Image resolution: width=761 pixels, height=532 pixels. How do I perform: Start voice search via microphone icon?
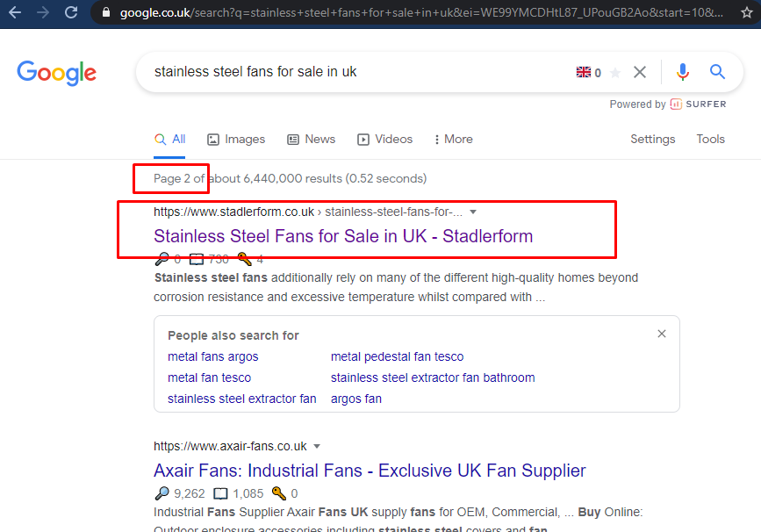683,72
